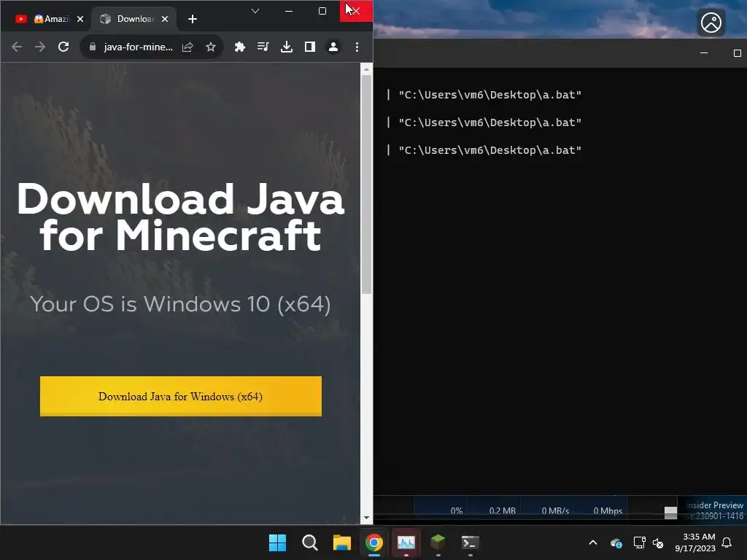This screenshot has width=747, height=560.
Task: Open Task Manager taskbar icon
Action: tap(406, 542)
